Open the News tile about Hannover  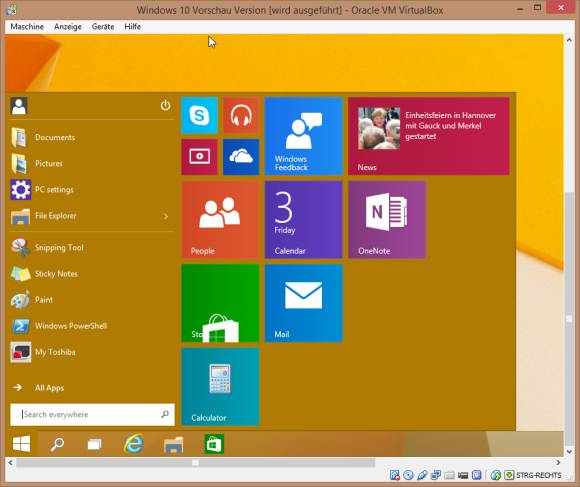(x=429, y=136)
